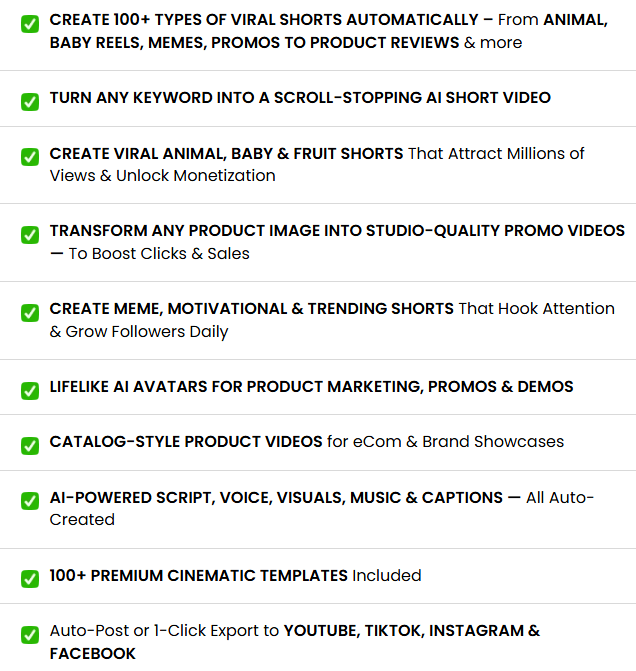Click checkmark next to 'Create Meme, Motivational & Trending Shorts'
The width and height of the screenshot is (636, 671).
point(30,312)
